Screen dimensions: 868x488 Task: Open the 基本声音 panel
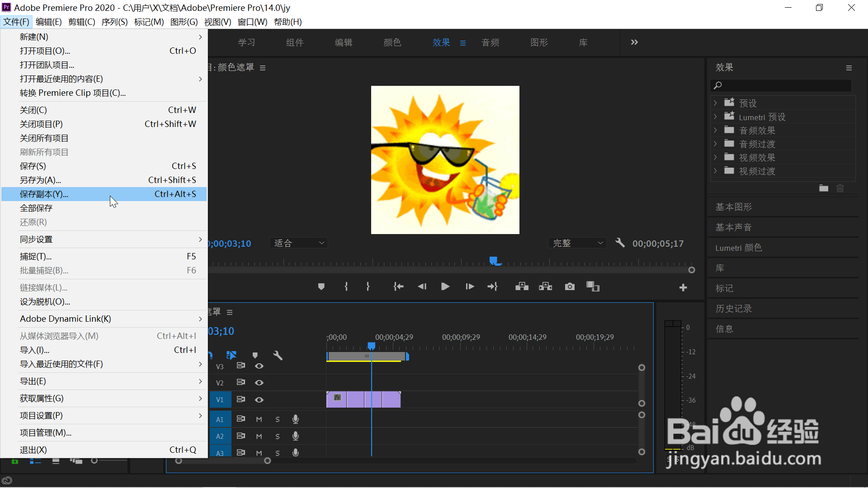tap(733, 227)
